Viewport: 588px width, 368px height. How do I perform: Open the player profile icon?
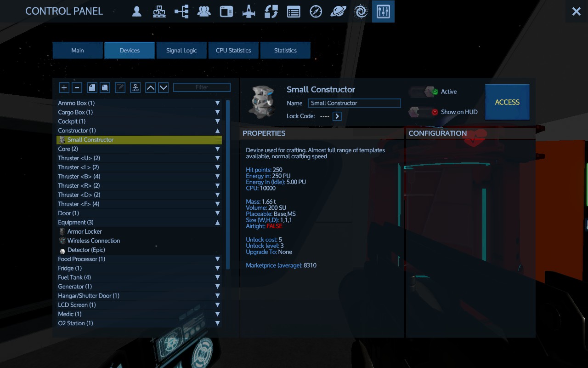[x=136, y=11]
